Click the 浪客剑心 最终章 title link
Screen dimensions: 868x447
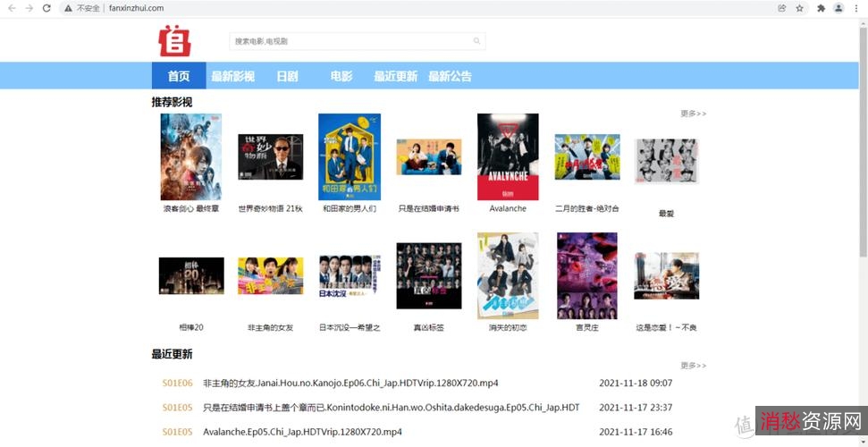(191, 209)
